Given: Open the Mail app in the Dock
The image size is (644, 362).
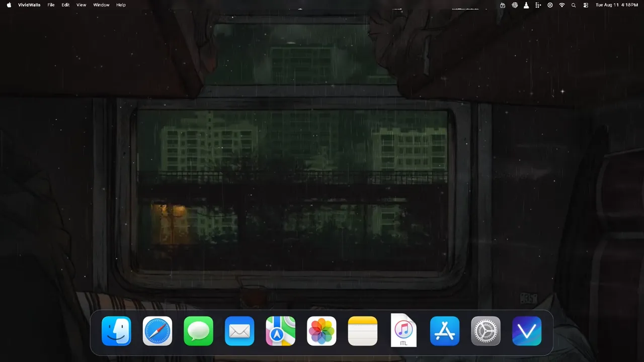Looking at the screenshot, I should coord(239,331).
